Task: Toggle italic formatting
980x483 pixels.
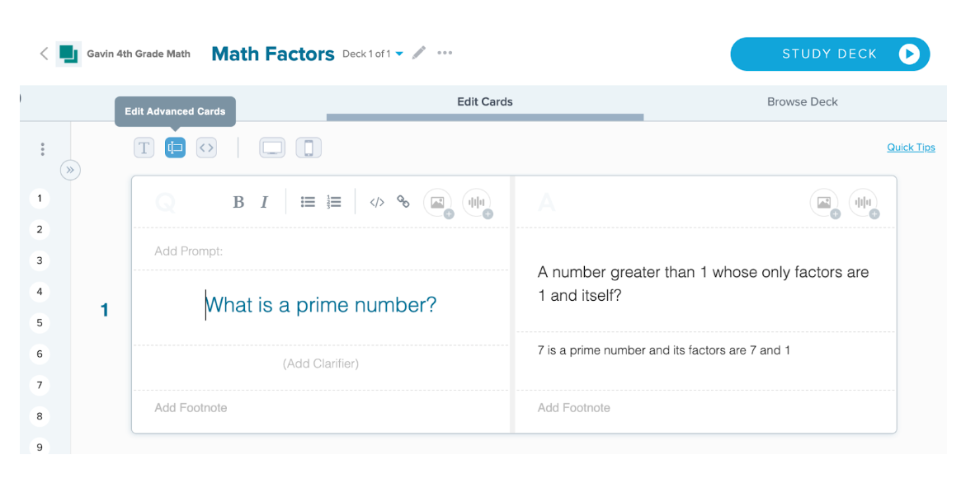Action: 264,203
